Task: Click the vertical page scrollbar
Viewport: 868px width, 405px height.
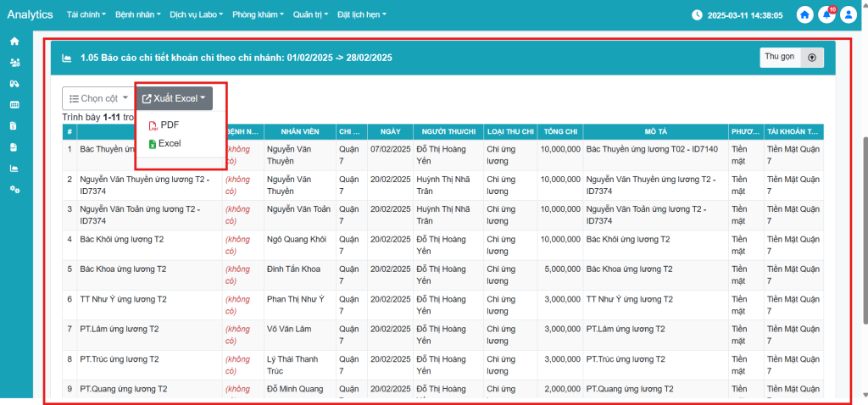Action: [x=863, y=229]
